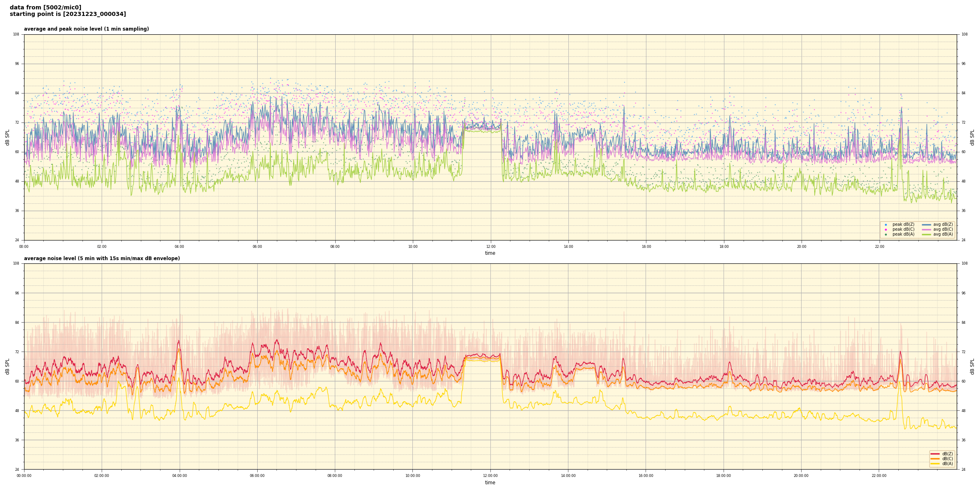Click the top chart title about 1 min sampling

86,29
